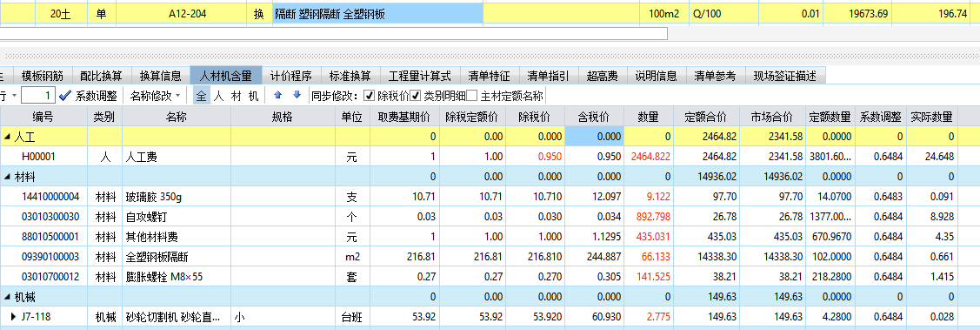Select the 全 filter button
The width and height of the screenshot is (980, 330).
pos(201,96)
